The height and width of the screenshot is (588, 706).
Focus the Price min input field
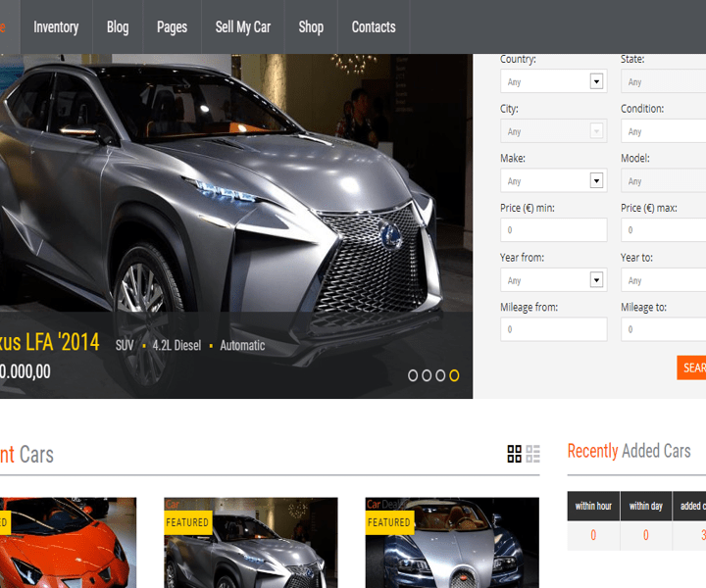pyautogui.click(x=553, y=230)
